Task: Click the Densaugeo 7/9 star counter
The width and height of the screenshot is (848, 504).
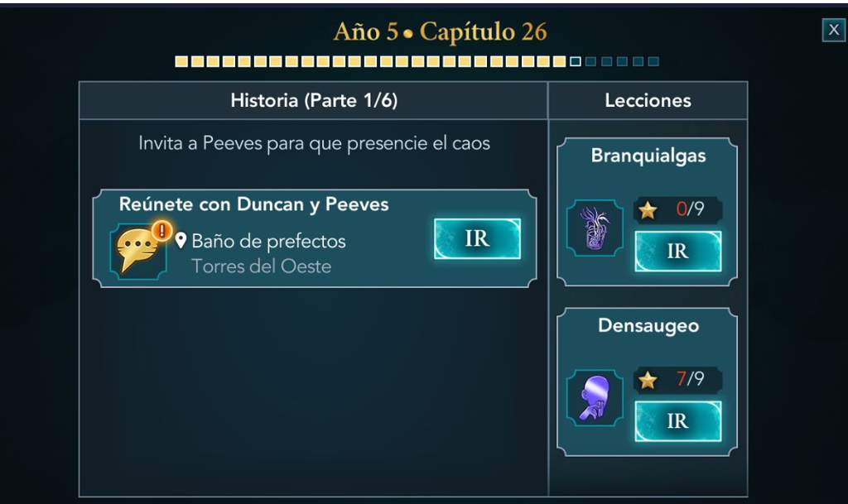Action: [677, 380]
